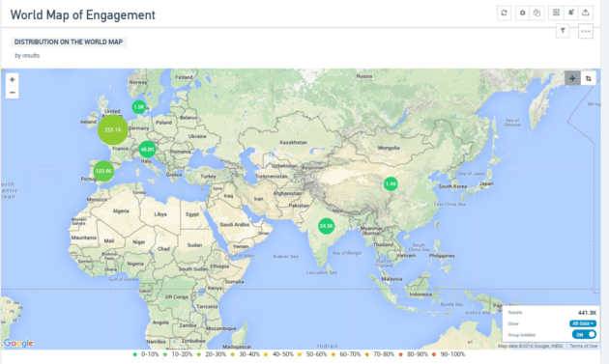Click the add report document icon

(556, 13)
